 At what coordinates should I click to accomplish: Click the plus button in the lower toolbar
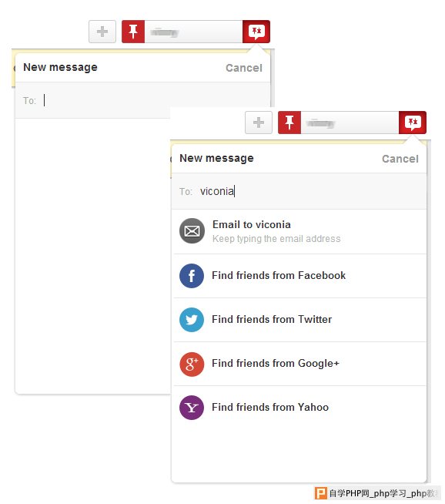point(259,123)
